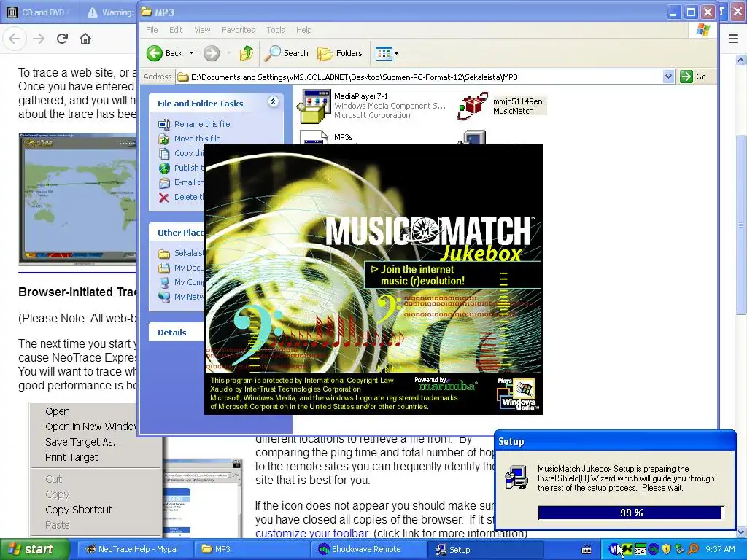Open the Help menu in Explorer

(304, 29)
